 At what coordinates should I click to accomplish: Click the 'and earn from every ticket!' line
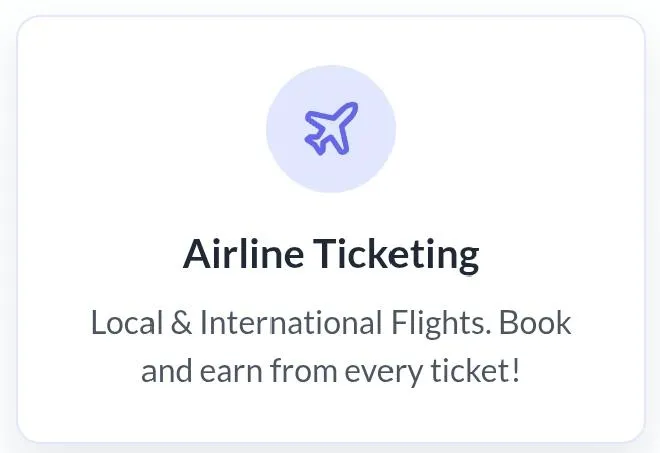[x=330, y=371]
